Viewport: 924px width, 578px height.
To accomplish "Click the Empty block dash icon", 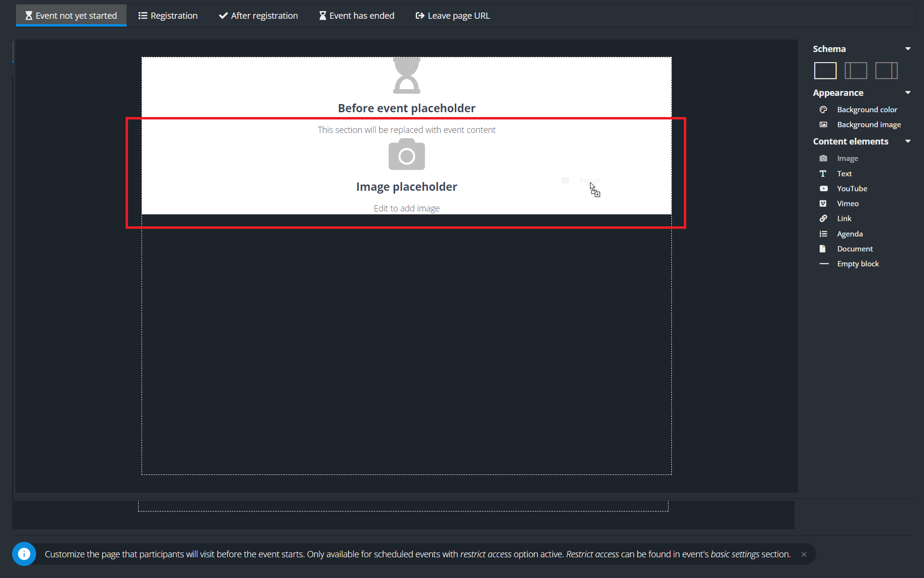I will (x=823, y=263).
